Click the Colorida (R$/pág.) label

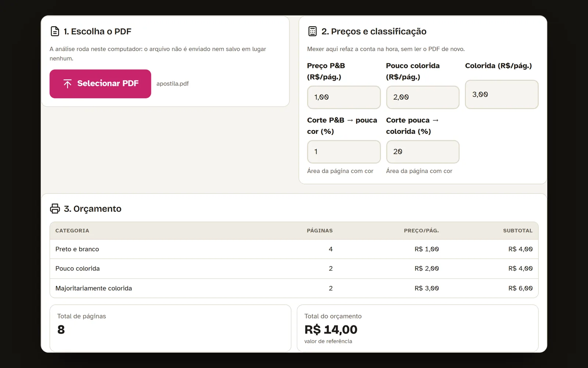click(498, 66)
